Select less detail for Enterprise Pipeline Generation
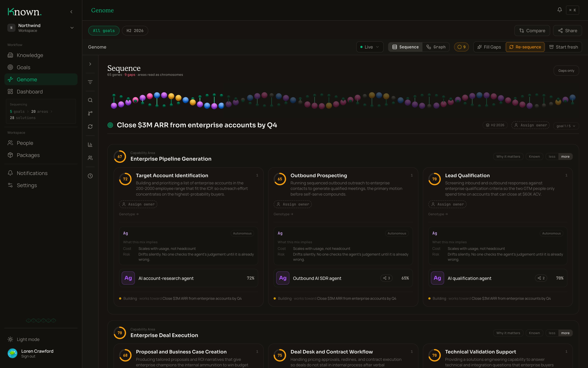Image resolution: width=588 pixels, height=368 pixels. (552, 157)
